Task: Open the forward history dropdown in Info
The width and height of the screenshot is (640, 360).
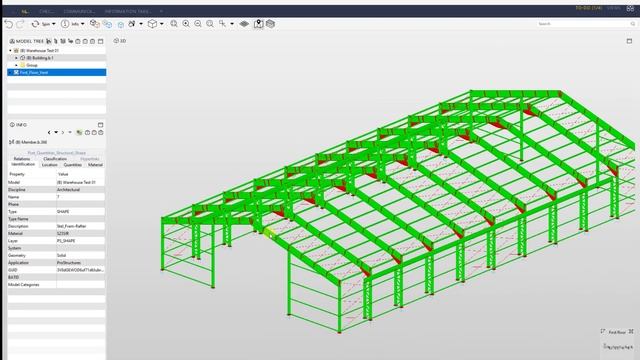Action: (70, 133)
